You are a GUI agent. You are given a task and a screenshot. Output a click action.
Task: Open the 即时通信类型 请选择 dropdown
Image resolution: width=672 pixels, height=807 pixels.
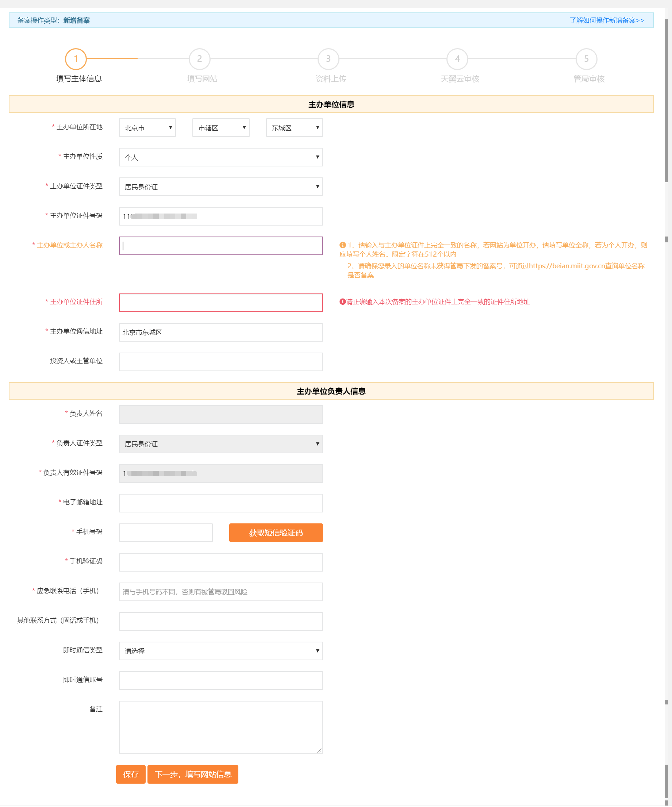[221, 651]
